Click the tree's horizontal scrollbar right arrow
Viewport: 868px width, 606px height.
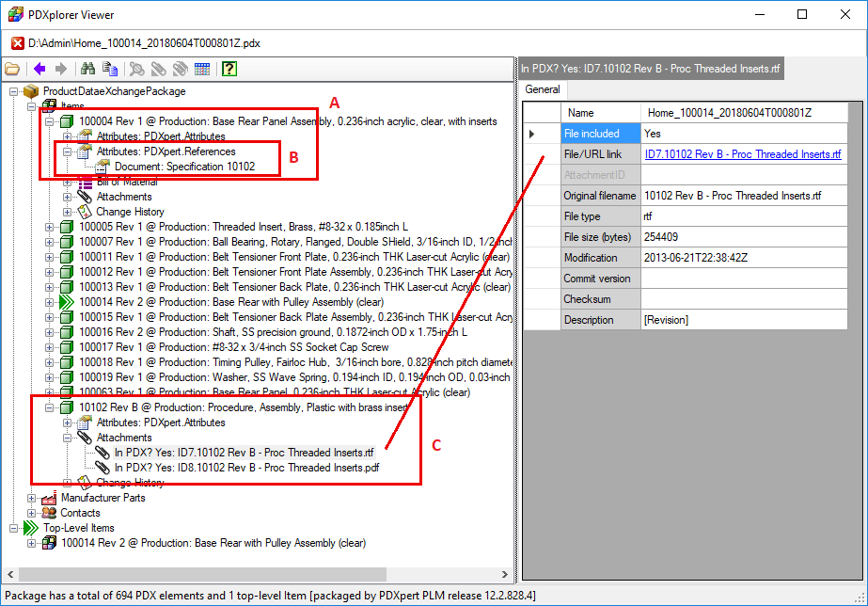click(x=504, y=574)
